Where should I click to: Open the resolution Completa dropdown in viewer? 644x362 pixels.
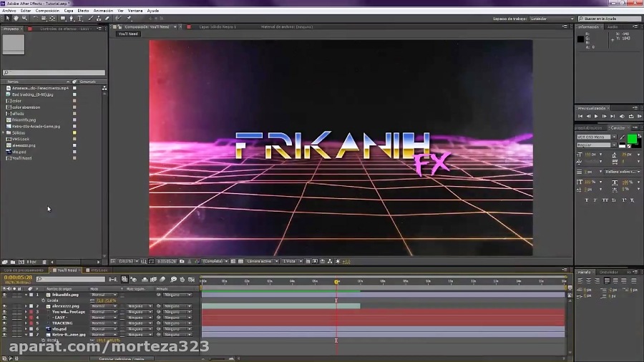coord(215,261)
